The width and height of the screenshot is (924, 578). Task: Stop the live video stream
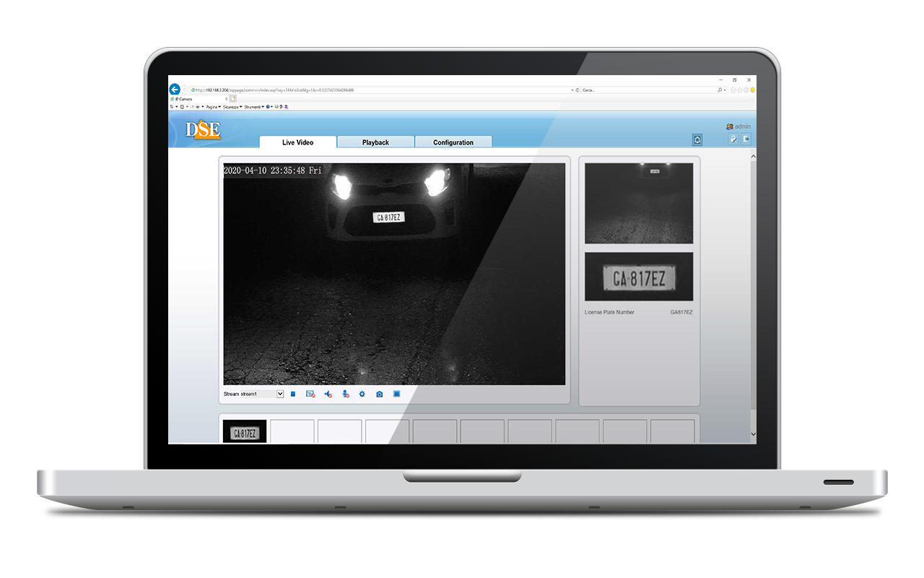click(293, 394)
